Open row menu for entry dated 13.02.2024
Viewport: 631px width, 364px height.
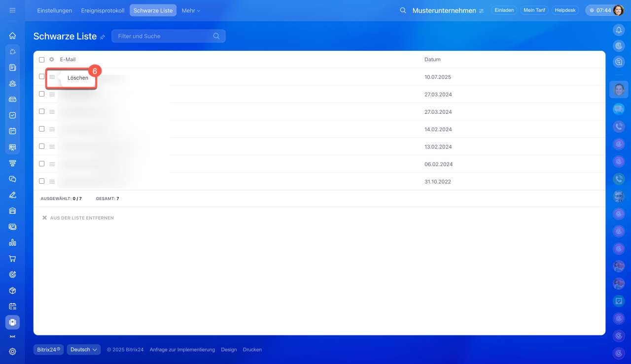coord(52,147)
